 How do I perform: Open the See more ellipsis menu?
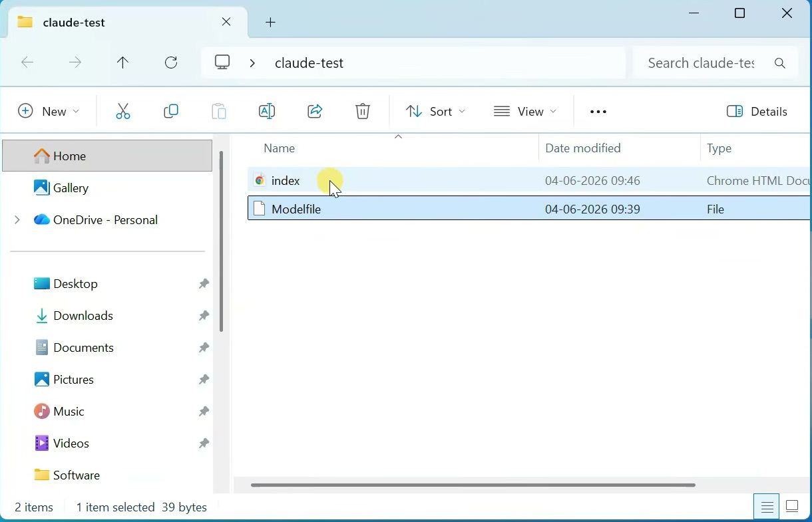pos(598,112)
